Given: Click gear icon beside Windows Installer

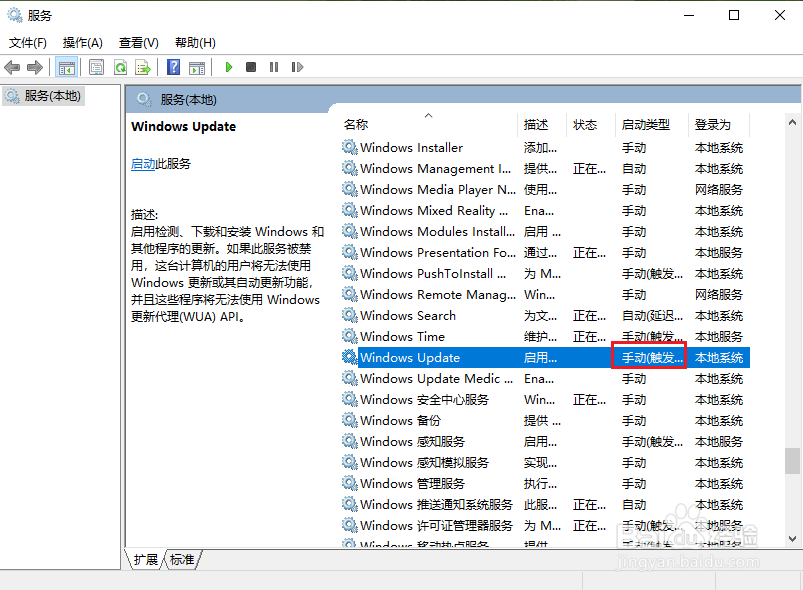Looking at the screenshot, I should point(350,147).
